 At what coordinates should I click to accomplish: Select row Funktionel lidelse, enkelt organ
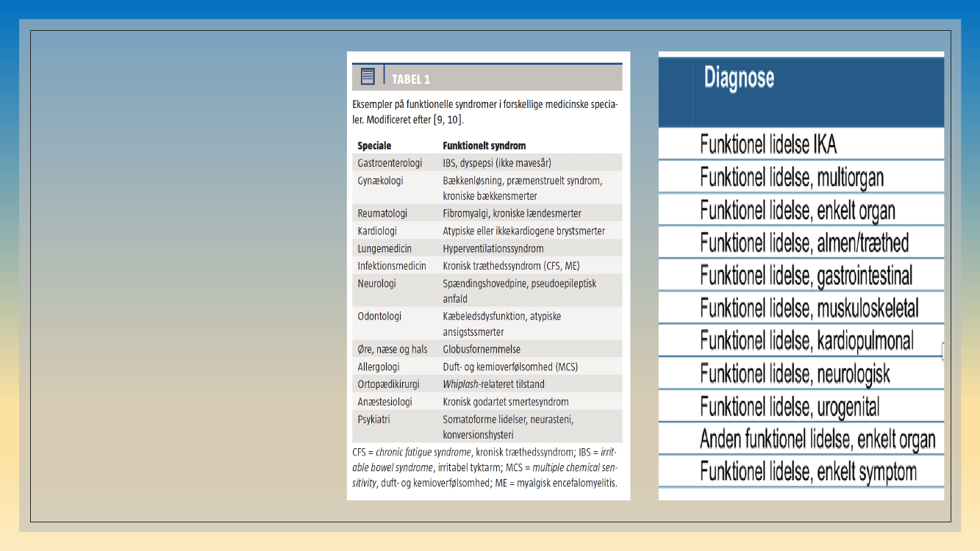[801, 210]
